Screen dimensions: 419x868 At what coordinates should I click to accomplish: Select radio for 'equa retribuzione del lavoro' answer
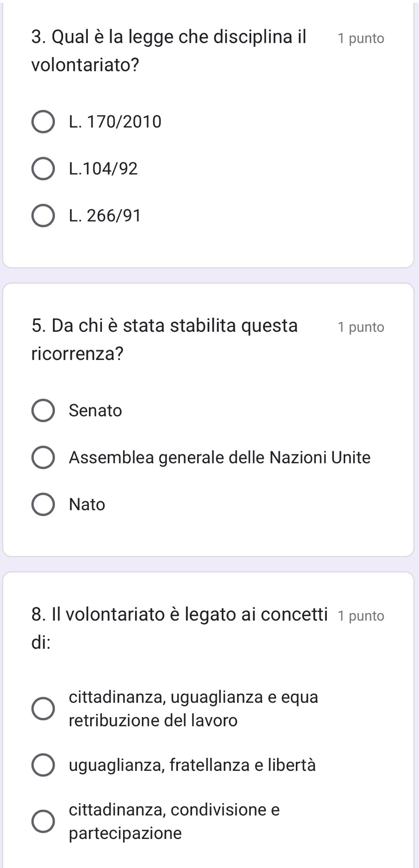pyautogui.click(x=43, y=708)
